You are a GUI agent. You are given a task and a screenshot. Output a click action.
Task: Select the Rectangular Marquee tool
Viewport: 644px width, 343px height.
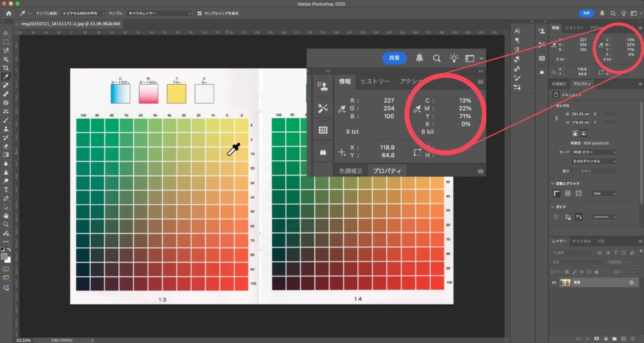(6, 41)
